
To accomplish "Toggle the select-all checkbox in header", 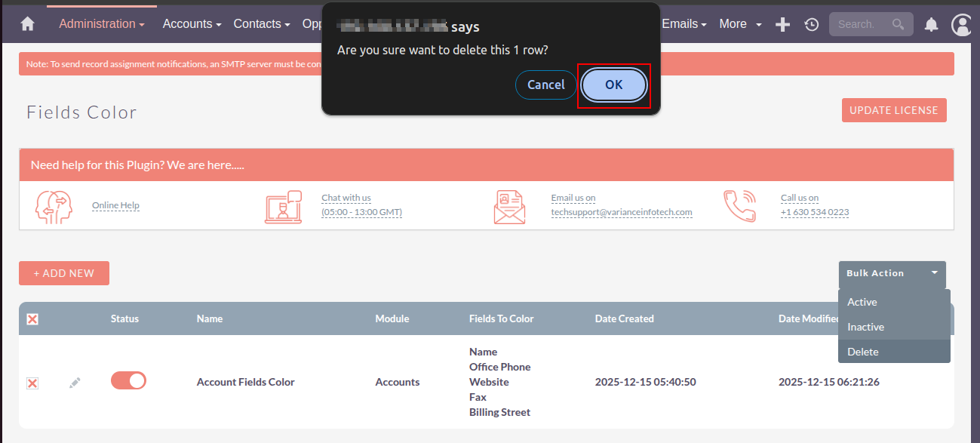I will 32,319.
